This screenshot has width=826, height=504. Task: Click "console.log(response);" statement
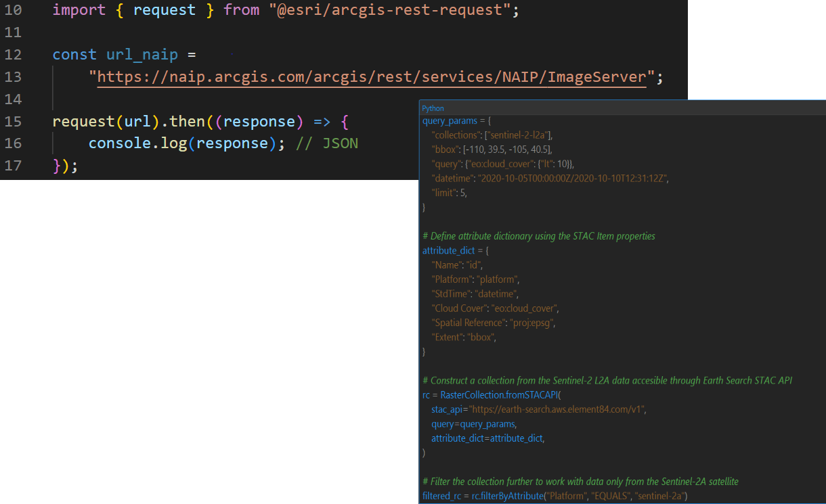(x=188, y=143)
